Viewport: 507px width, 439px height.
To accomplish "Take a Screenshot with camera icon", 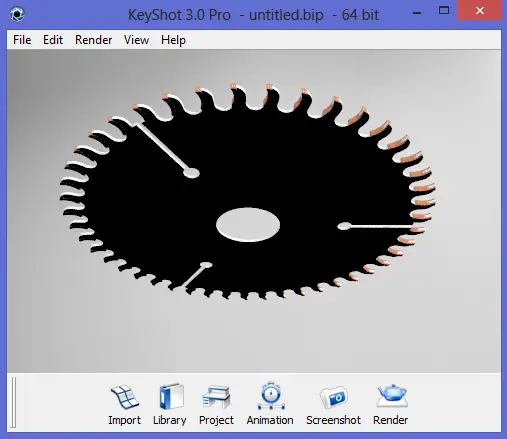I will (x=333, y=404).
